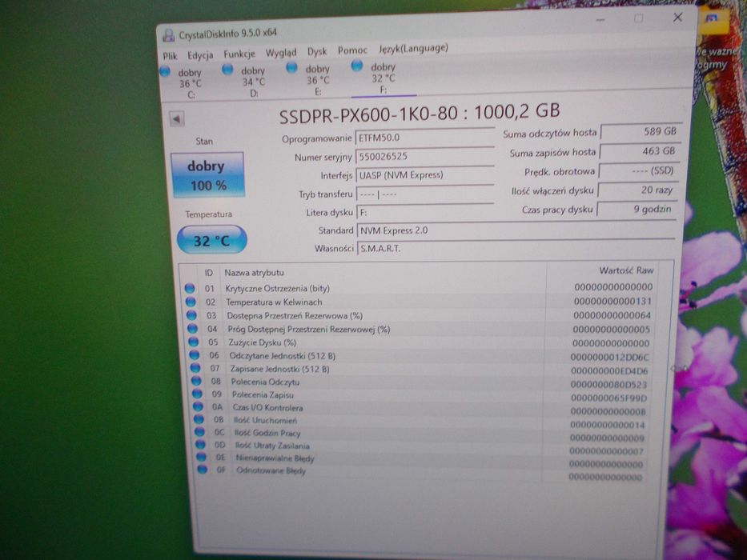Click the blue status orb for disk E:
747x560 pixels.
291,68
